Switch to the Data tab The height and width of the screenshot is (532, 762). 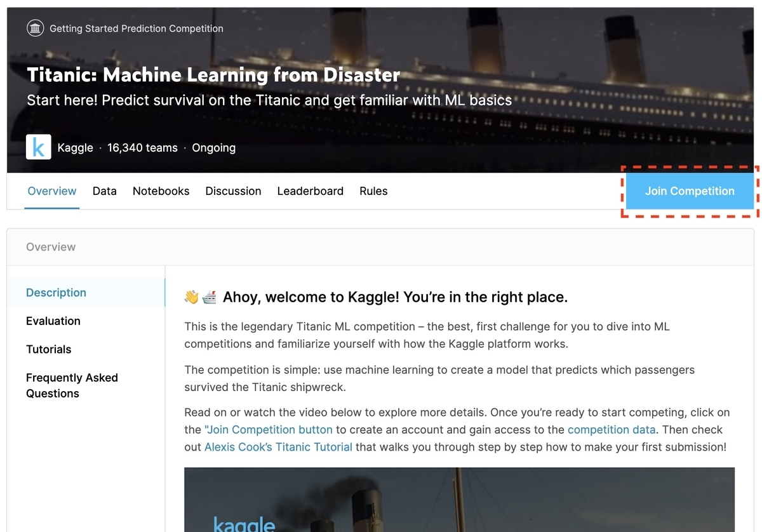click(105, 191)
